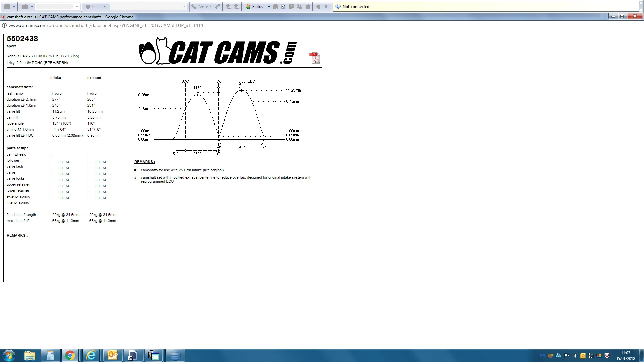644x362 pixels.
Task: Open the Calculator taskbar icon
Action: pos(50,355)
